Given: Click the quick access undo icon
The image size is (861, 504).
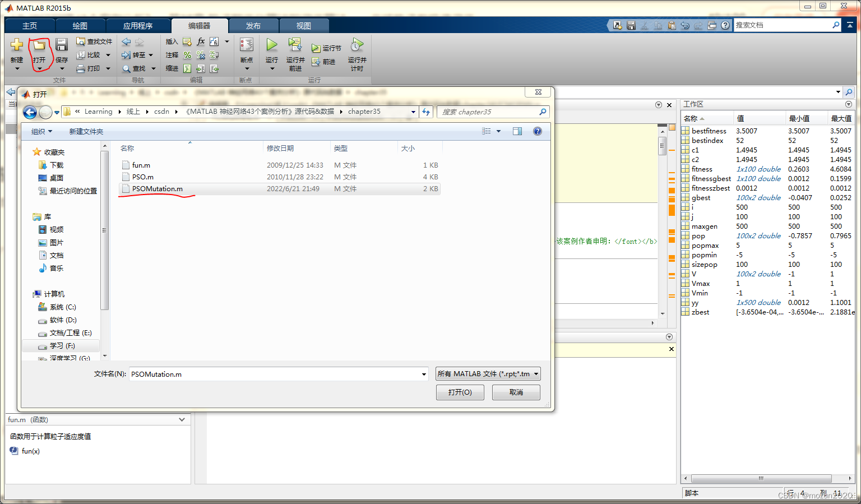Looking at the screenshot, I should click(685, 25).
